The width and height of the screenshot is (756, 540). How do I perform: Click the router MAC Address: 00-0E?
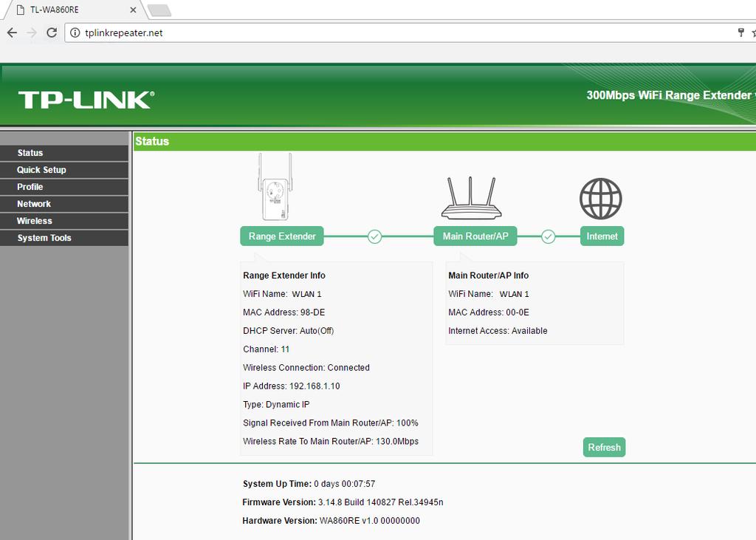pyautogui.click(x=489, y=312)
